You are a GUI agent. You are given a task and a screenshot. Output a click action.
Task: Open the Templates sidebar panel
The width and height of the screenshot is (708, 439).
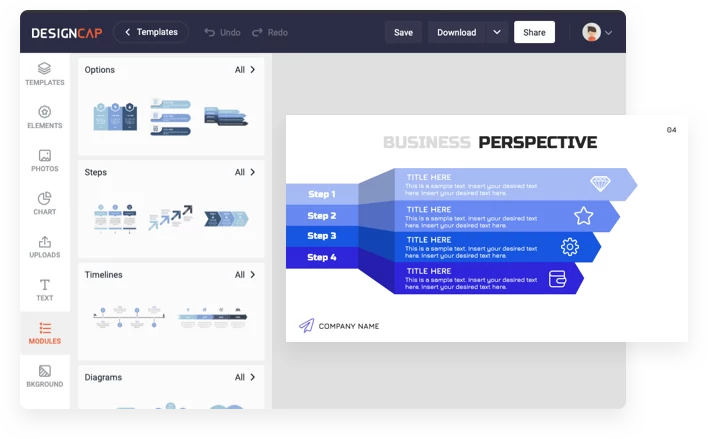click(x=44, y=74)
